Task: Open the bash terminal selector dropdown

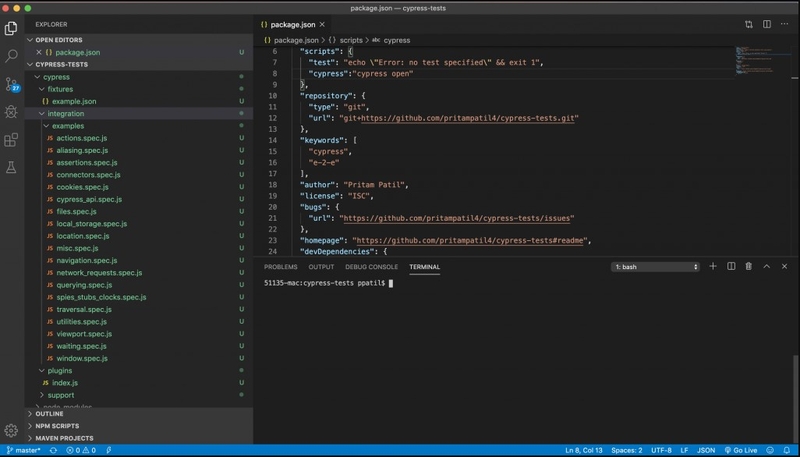Action: pyautogui.click(x=655, y=267)
